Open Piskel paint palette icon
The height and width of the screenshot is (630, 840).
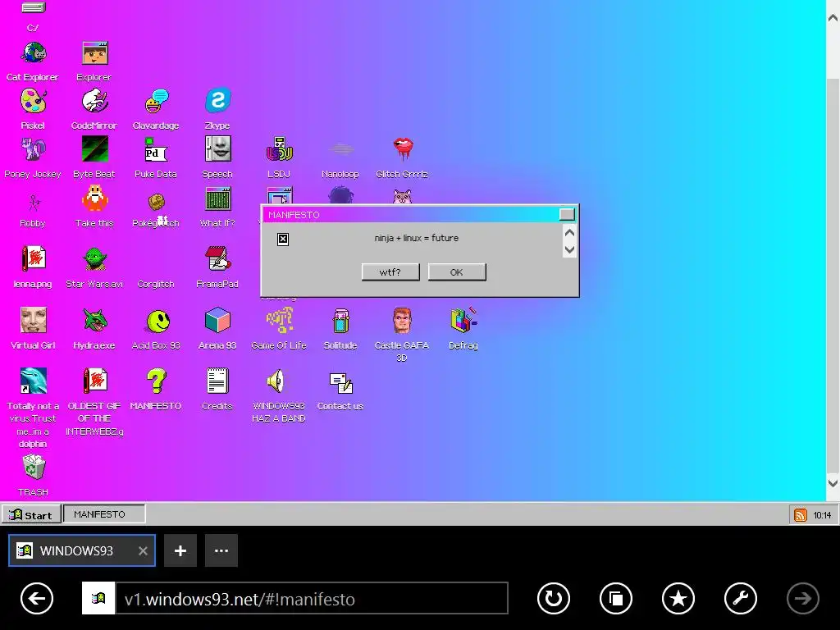click(33, 101)
